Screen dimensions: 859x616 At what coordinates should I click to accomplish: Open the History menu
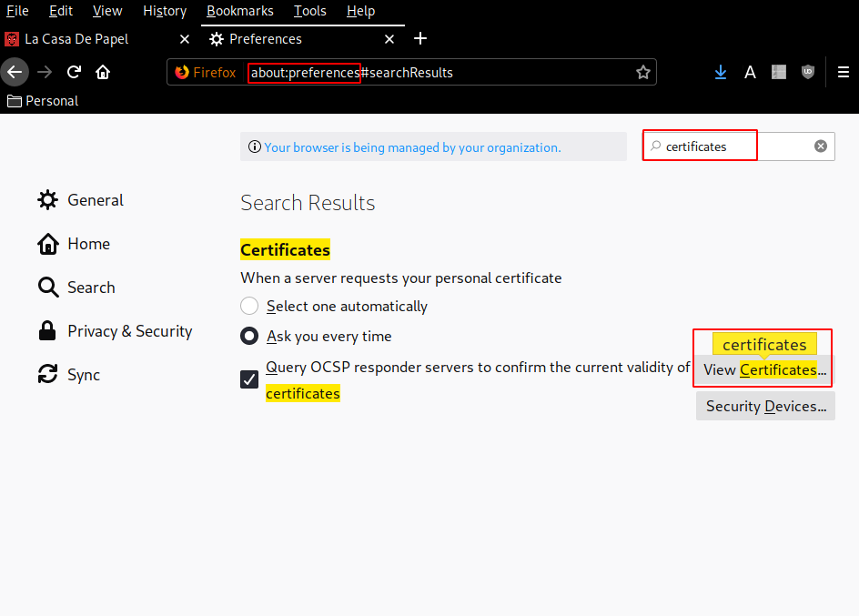(164, 11)
